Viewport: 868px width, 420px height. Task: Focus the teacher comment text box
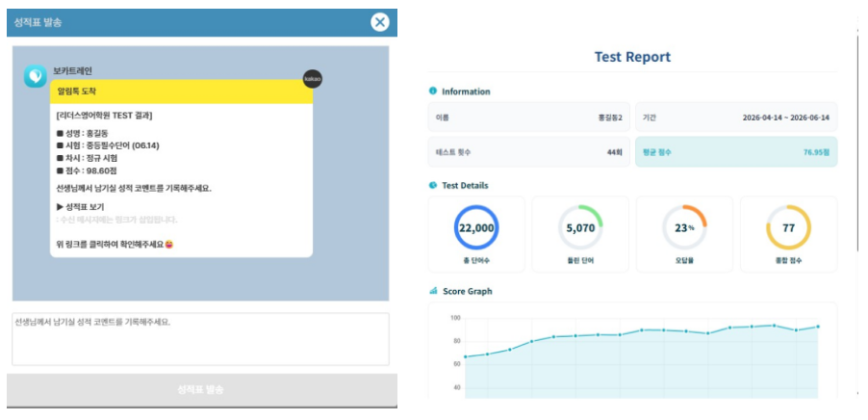(x=200, y=339)
